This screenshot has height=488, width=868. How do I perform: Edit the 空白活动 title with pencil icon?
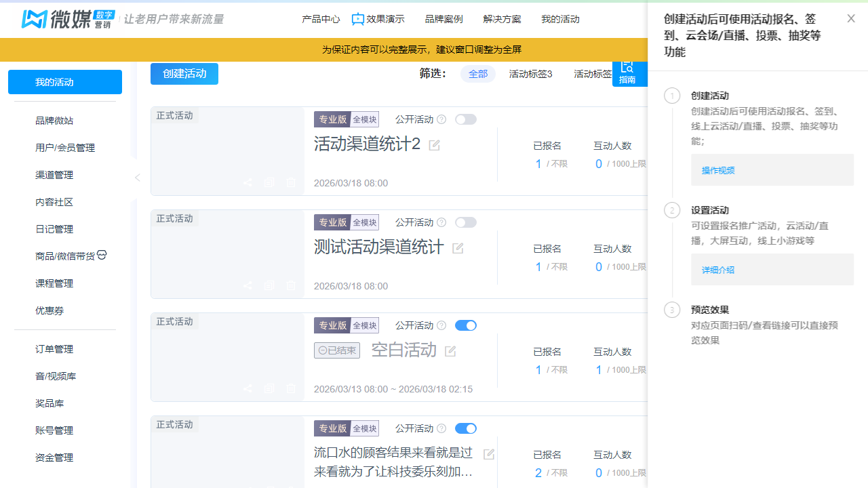coord(450,350)
